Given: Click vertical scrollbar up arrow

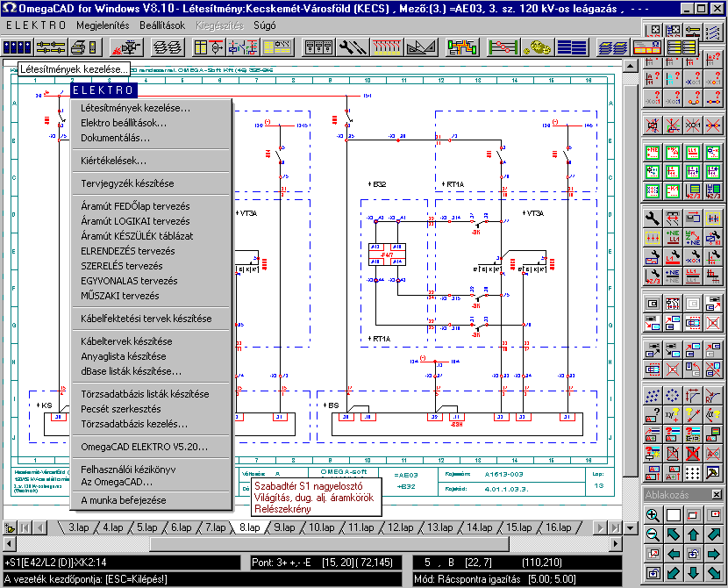Looking at the screenshot, I should point(630,66).
